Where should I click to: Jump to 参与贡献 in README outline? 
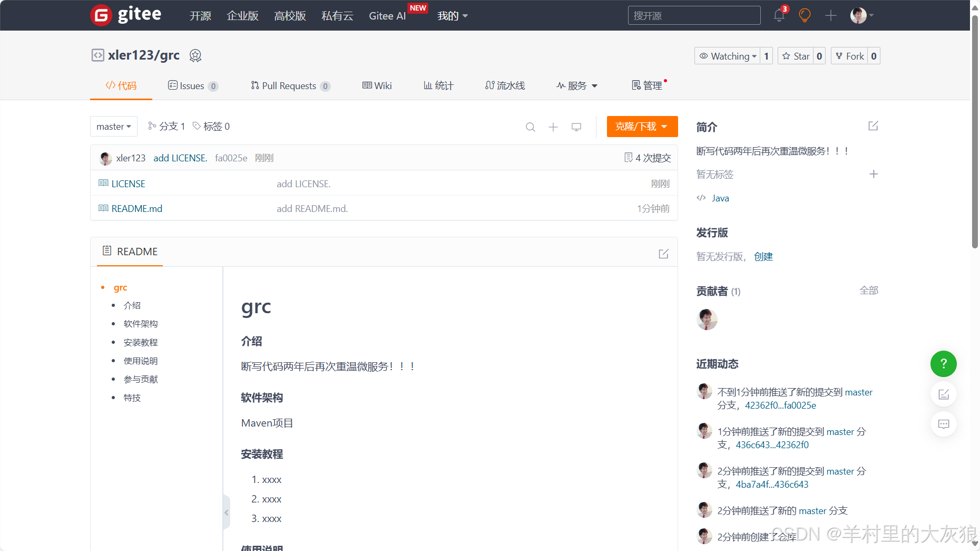[x=141, y=379]
